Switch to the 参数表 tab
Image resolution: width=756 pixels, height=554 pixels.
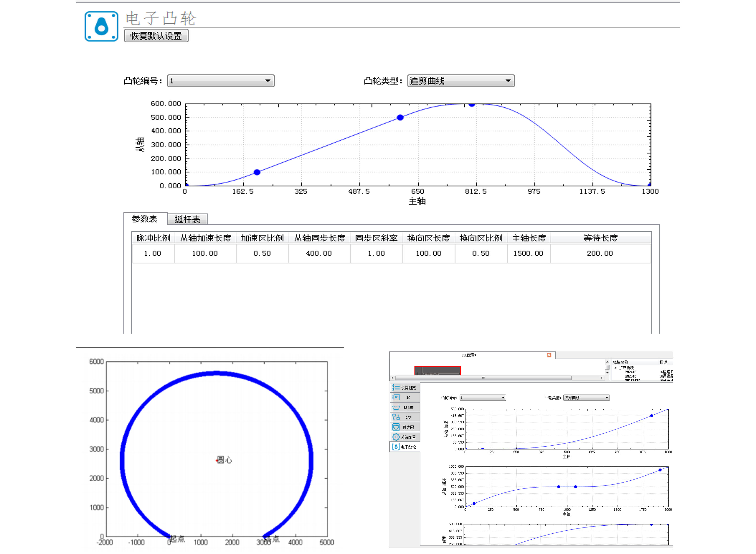145,219
